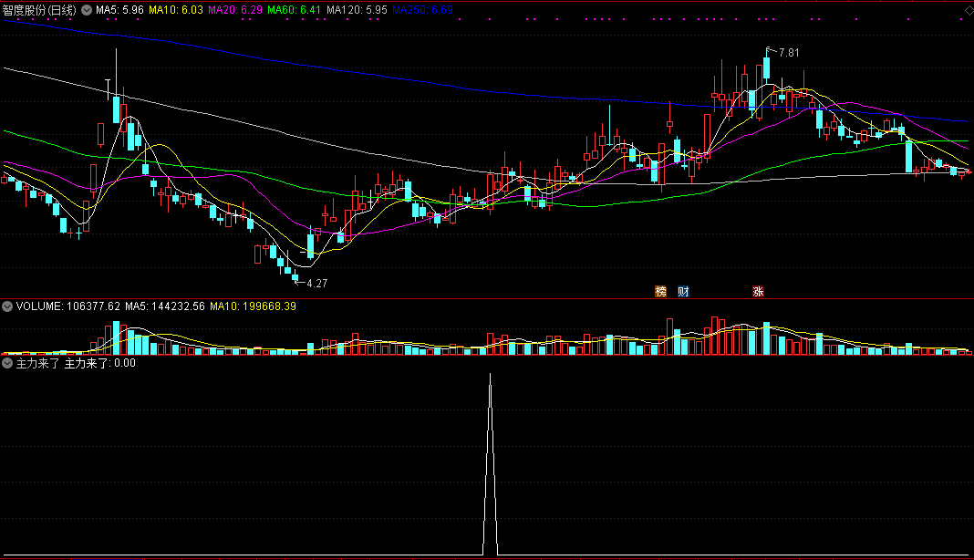Click the MA60: 6.41 label
The width and height of the screenshot is (974, 560).
(x=294, y=10)
